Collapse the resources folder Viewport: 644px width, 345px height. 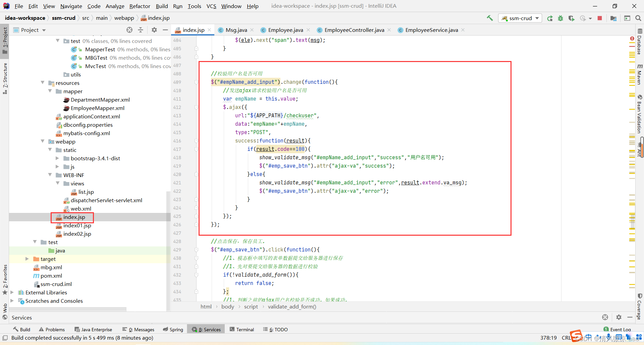tap(43, 82)
